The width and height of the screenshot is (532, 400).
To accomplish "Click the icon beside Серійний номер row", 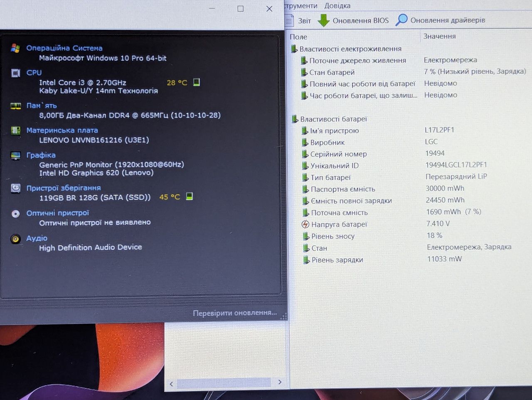I will click(x=305, y=154).
